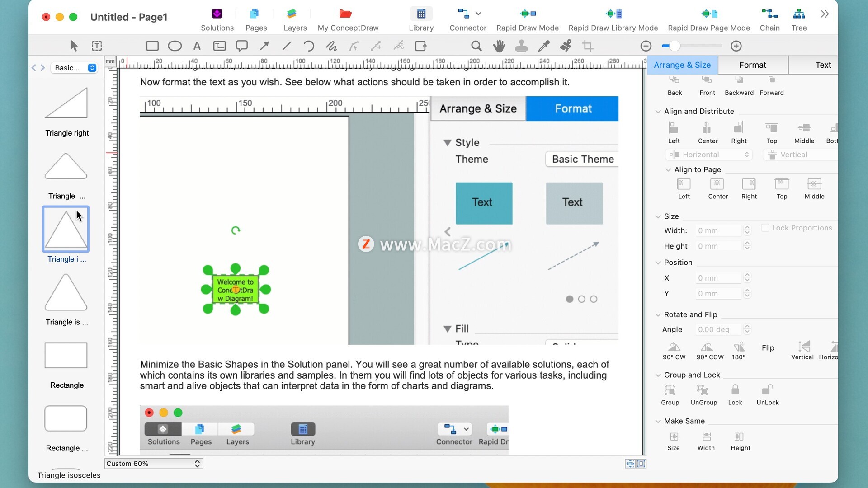
Task: Enable Rapid Draw Mode
Action: click(x=527, y=19)
